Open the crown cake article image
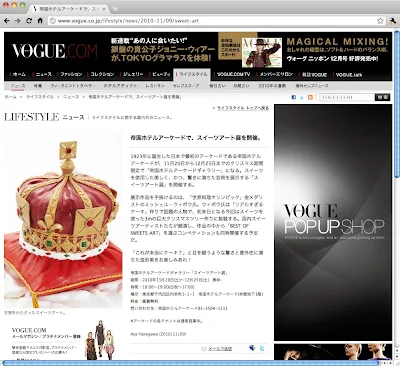The height and width of the screenshot is (366, 400). (x=63, y=220)
